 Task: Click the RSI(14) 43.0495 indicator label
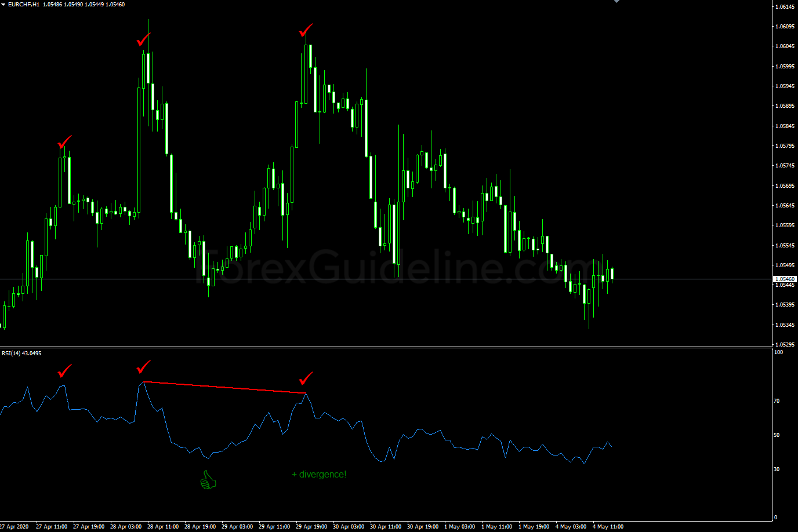tap(21, 353)
